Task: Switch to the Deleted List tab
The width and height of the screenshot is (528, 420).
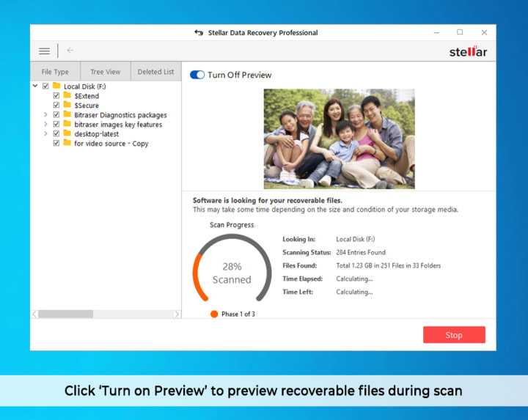Action: [155, 72]
